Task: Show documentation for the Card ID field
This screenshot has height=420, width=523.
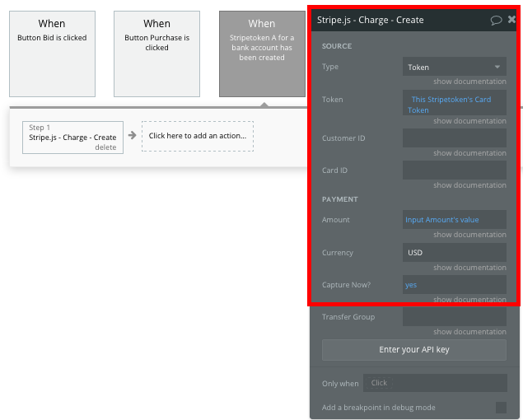Action: pos(469,185)
